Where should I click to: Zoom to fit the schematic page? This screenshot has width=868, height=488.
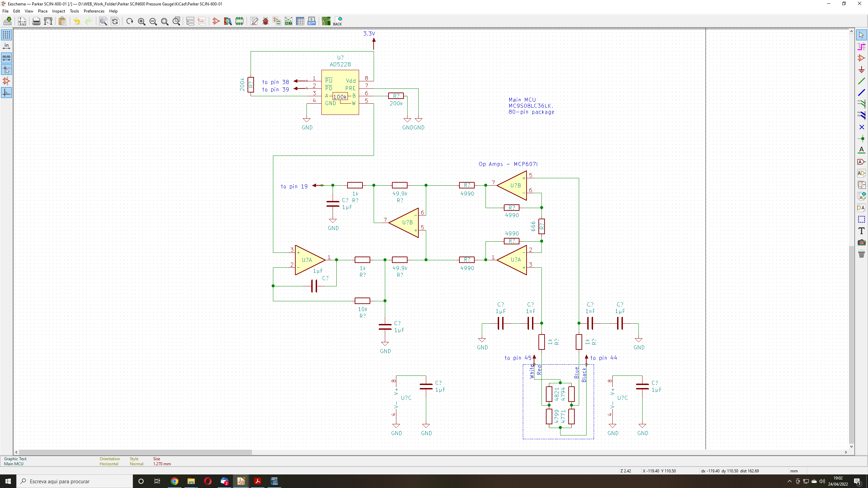click(x=165, y=21)
